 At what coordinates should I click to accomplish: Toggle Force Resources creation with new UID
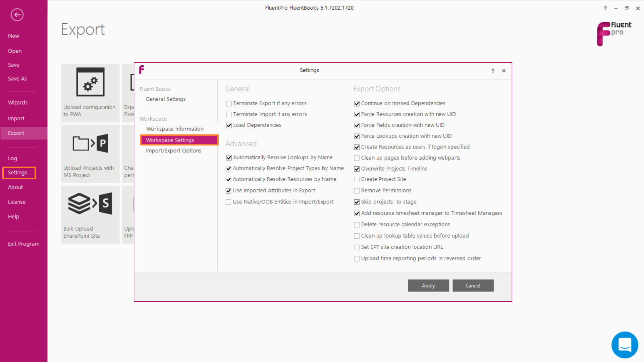[357, 115]
